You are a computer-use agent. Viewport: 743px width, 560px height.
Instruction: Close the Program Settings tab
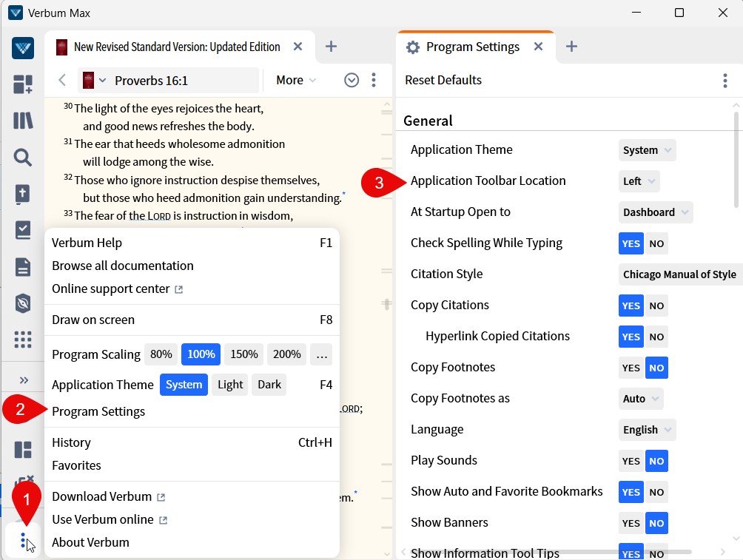click(538, 47)
